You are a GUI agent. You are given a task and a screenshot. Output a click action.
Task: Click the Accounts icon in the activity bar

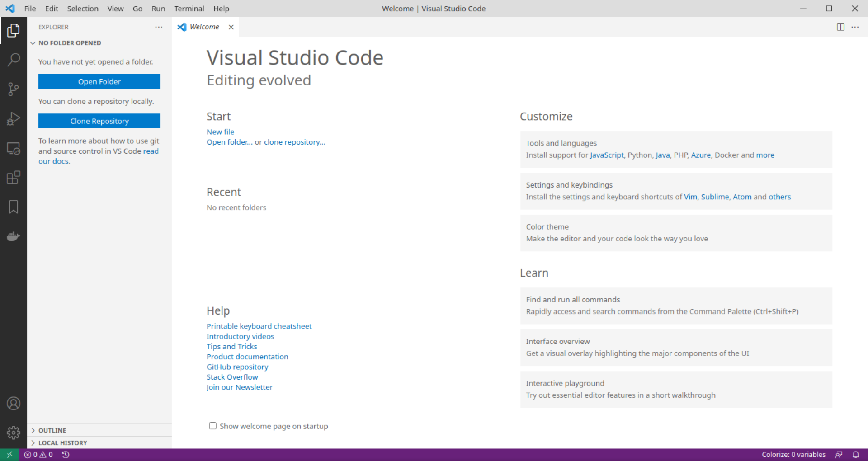tap(14, 403)
